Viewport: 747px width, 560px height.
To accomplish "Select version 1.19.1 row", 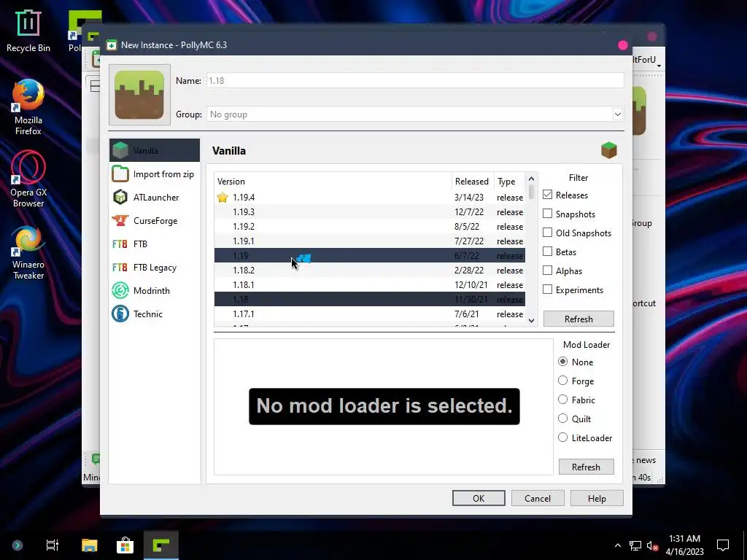I will 370,241.
